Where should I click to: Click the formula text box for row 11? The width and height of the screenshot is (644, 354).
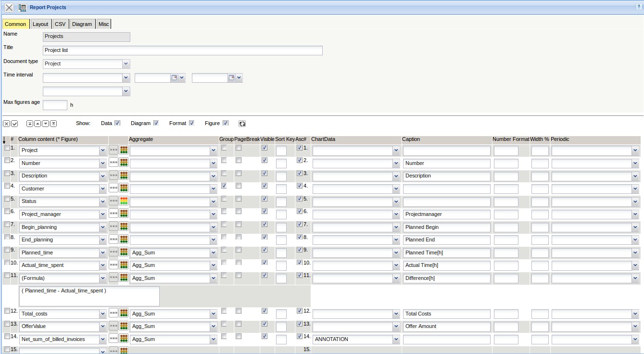[x=89, y=296]
